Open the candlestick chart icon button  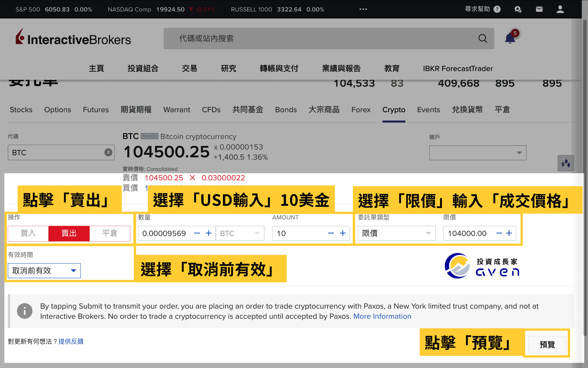click(x=565, y=163)
